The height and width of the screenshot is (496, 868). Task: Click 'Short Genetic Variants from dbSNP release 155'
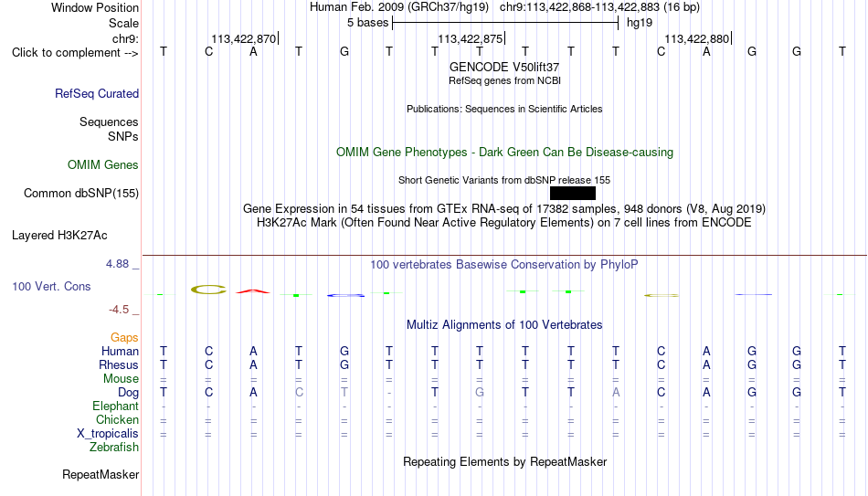click(x=504, y=181)
